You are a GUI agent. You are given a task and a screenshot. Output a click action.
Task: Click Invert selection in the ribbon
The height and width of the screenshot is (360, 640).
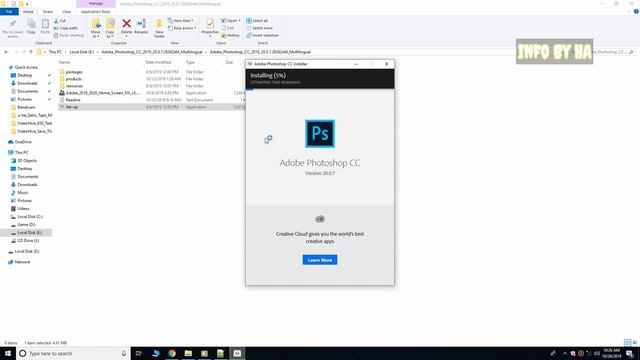tap(262, 35)
